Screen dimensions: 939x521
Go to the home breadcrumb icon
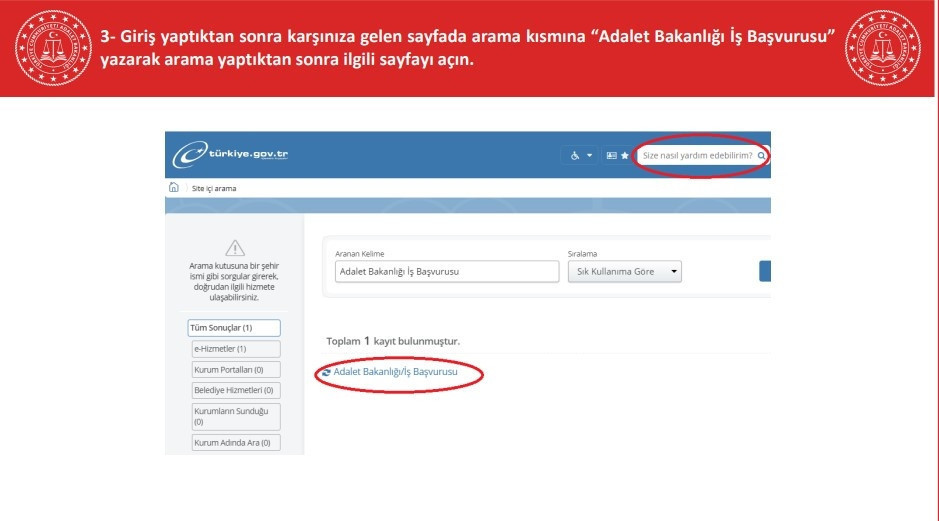[x=174, y=187]
